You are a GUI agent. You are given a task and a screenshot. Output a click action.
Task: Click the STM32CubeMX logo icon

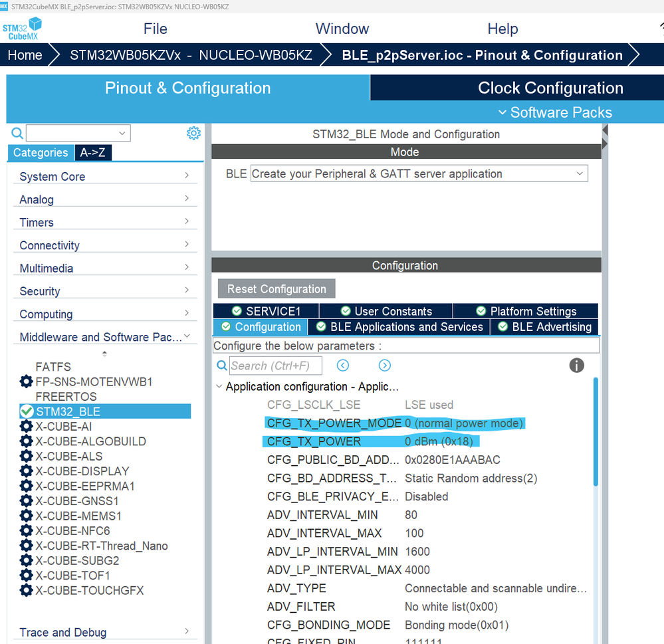(22, 29)
